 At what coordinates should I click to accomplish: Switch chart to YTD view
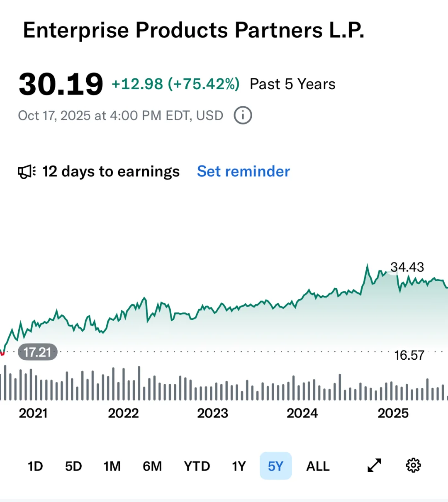[x=197, y=466]
